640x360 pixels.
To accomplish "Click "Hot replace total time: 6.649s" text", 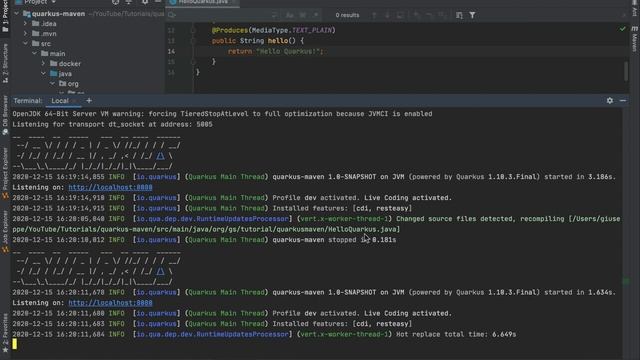I will 456,334.
